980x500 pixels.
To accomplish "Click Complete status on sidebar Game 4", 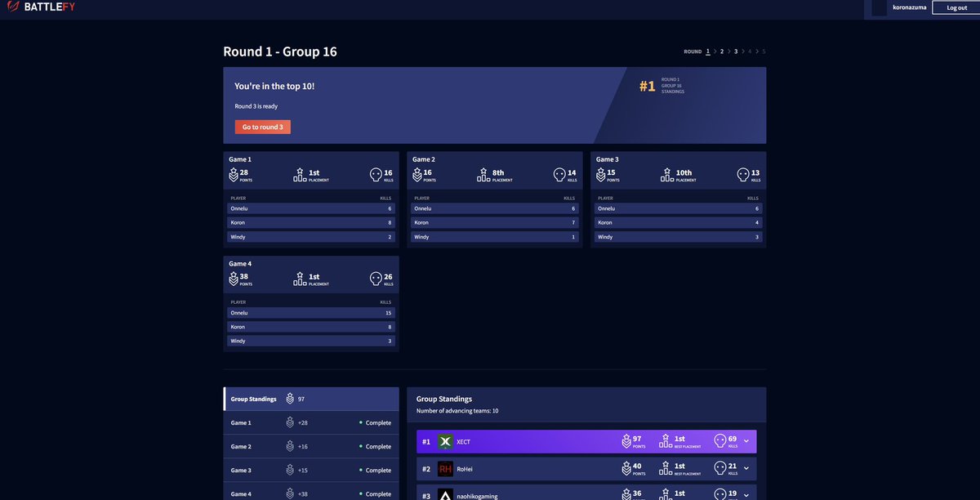I will point(376,493).
